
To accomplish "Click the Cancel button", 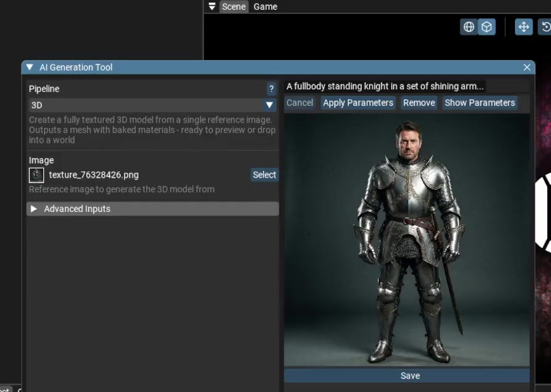I will (300, 103).
